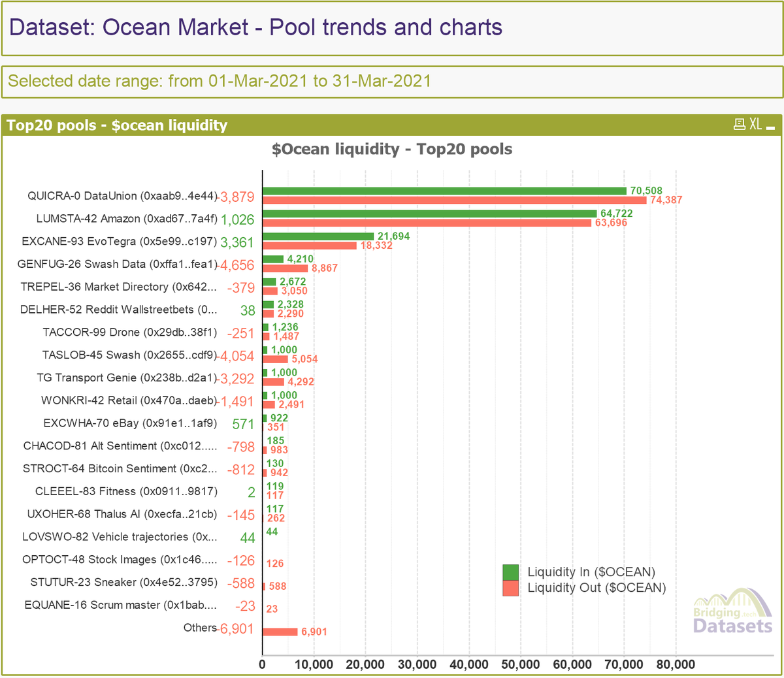784x678 pixels.
Task: Click the '$Ocean liquidity - Top20 pools' chart title
Action: tap(392, 149)
